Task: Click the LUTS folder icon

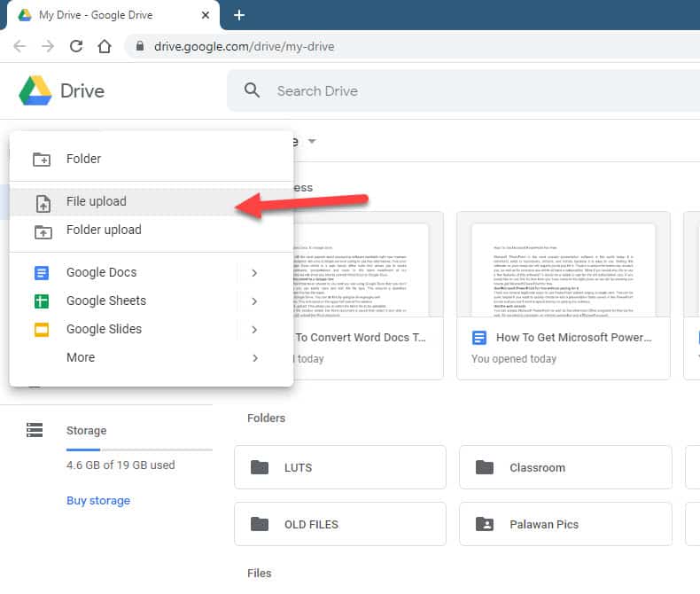Action: coord(260,467)
